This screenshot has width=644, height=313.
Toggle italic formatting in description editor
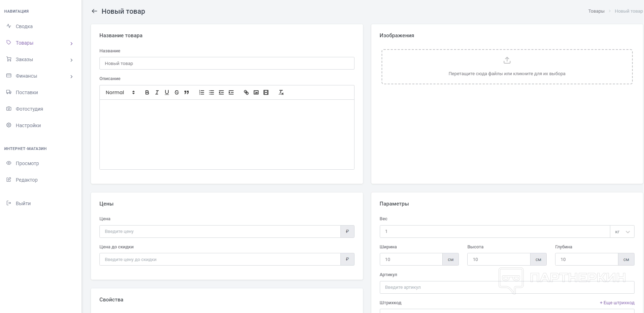pos(157,92)
